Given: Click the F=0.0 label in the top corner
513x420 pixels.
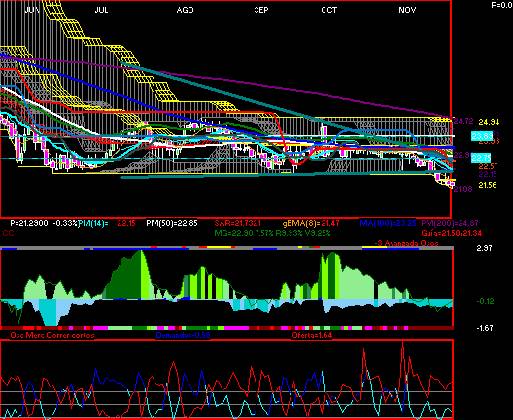Looking at the screenshot, I should [502, 5].
